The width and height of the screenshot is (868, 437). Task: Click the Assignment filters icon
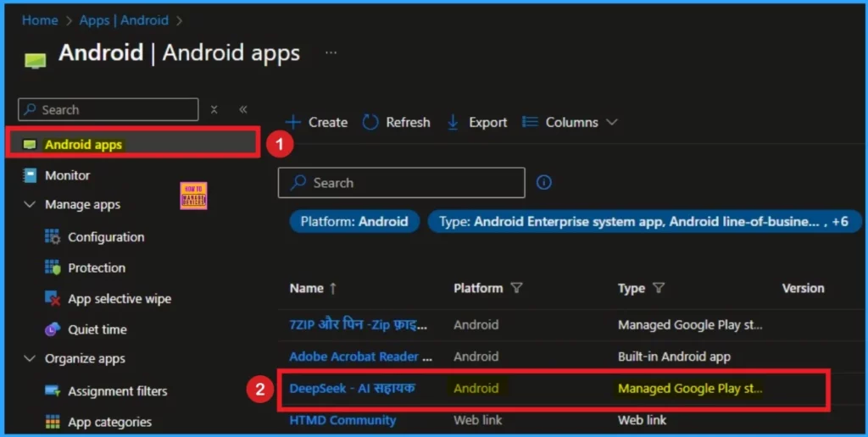(53, 391)
